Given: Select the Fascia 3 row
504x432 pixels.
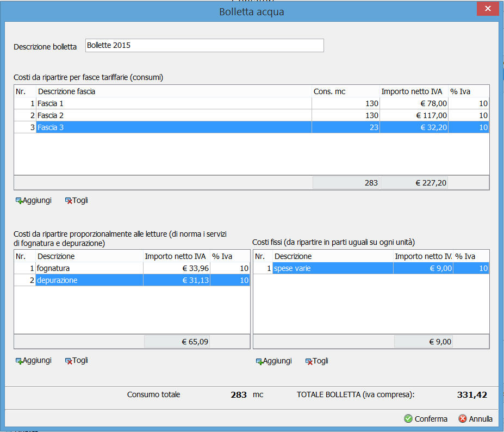Looking at the screenshot, I should pyautogui.click(x=252, y=127).
